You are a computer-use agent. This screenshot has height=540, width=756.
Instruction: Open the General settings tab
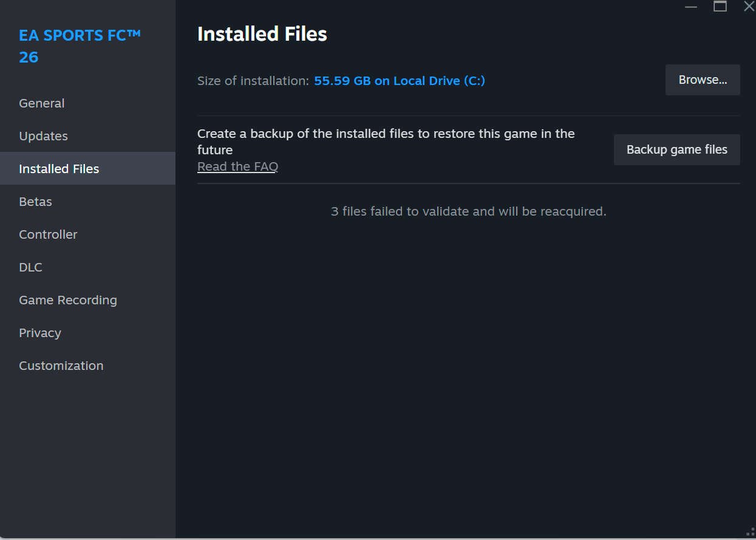coord(42,103)
